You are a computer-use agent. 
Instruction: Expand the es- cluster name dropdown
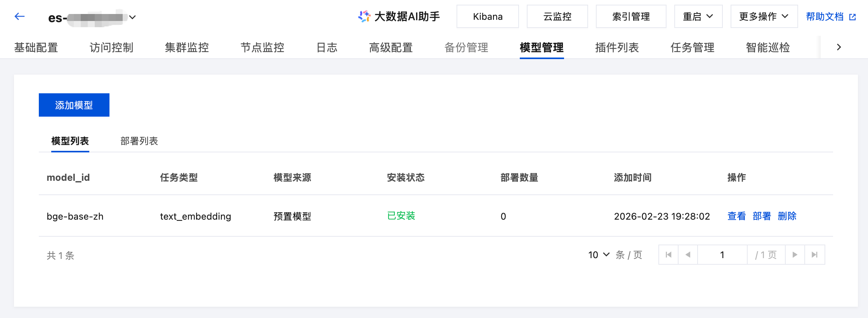132,17
